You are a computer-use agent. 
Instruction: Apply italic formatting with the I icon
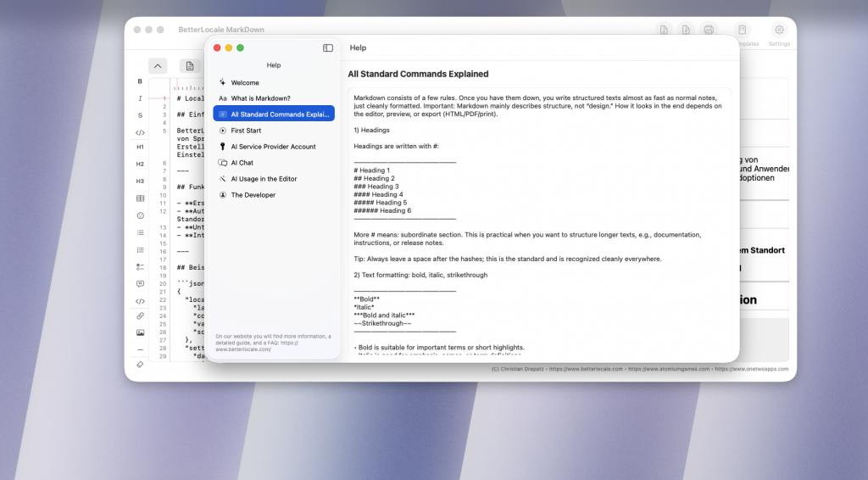click(140, 98)
